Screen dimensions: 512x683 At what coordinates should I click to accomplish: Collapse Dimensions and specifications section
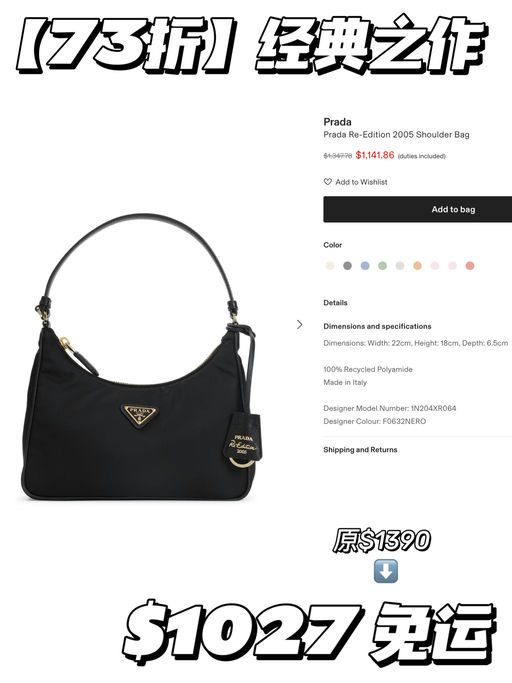(x=377, y=326)
